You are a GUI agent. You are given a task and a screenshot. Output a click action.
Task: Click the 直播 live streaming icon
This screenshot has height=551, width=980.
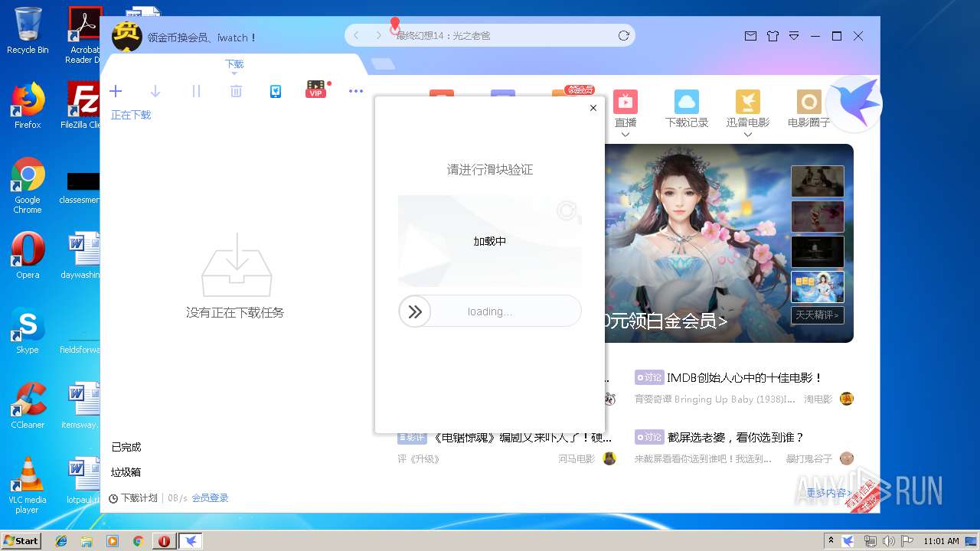point(626,102)
